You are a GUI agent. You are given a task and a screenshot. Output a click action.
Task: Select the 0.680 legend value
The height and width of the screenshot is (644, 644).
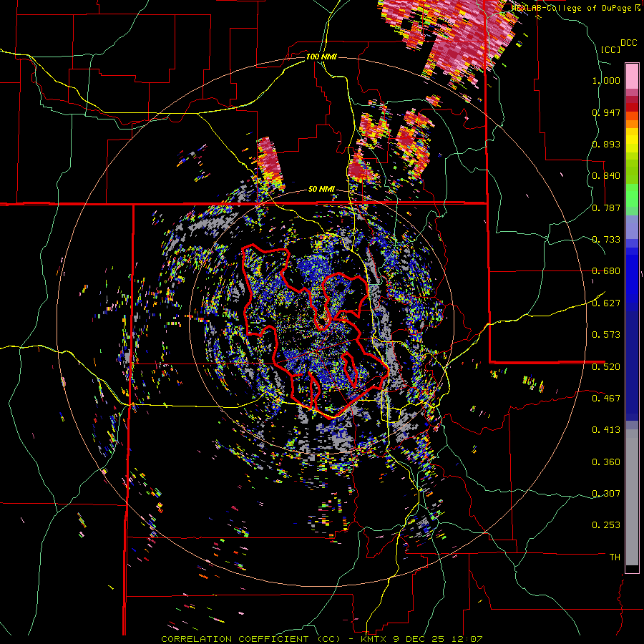click(606, 271)
